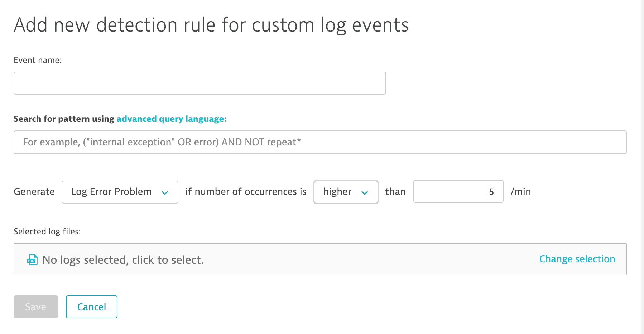This screenshot has width=644, height=334.
Task: Click the if number of occurrences text
Action: 246,192
